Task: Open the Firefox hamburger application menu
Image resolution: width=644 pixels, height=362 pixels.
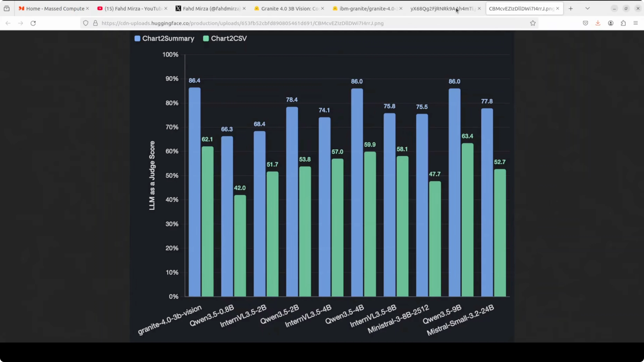Action: (x=636, y=23)
